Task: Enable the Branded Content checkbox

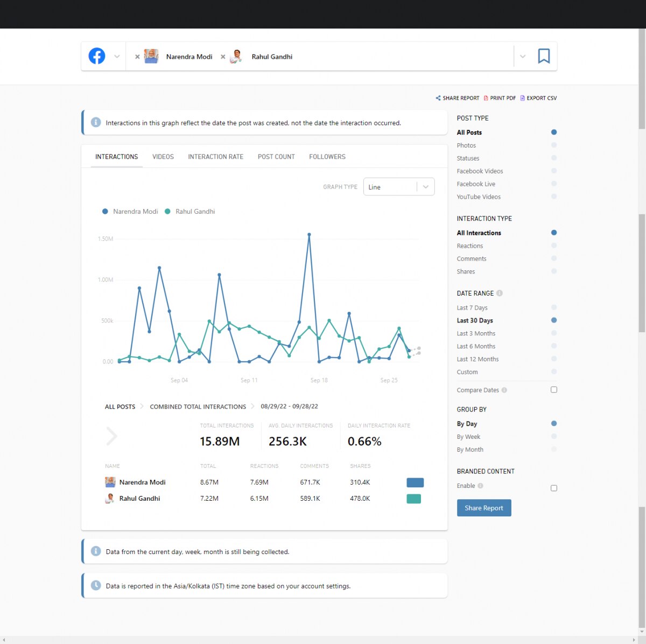Action: [553, 488]
